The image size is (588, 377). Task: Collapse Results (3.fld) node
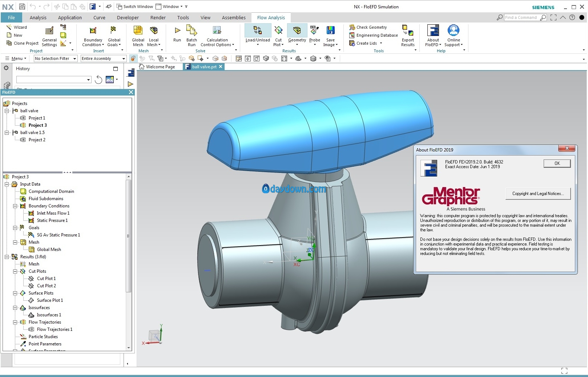[7, 257]
